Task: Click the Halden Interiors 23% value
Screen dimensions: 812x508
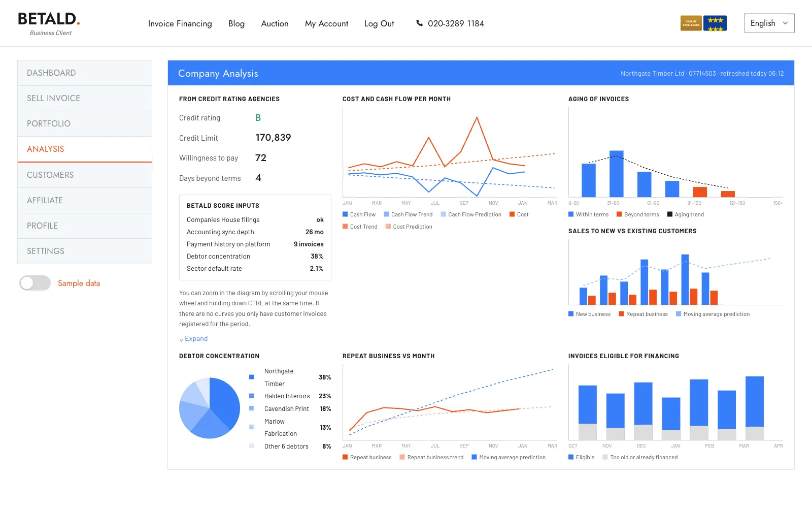Action: coord(325,396)
